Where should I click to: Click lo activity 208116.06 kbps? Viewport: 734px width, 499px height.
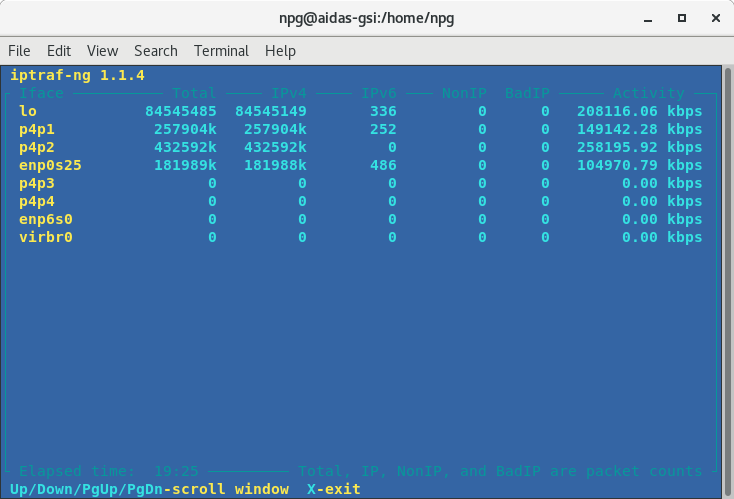(639, 111)
